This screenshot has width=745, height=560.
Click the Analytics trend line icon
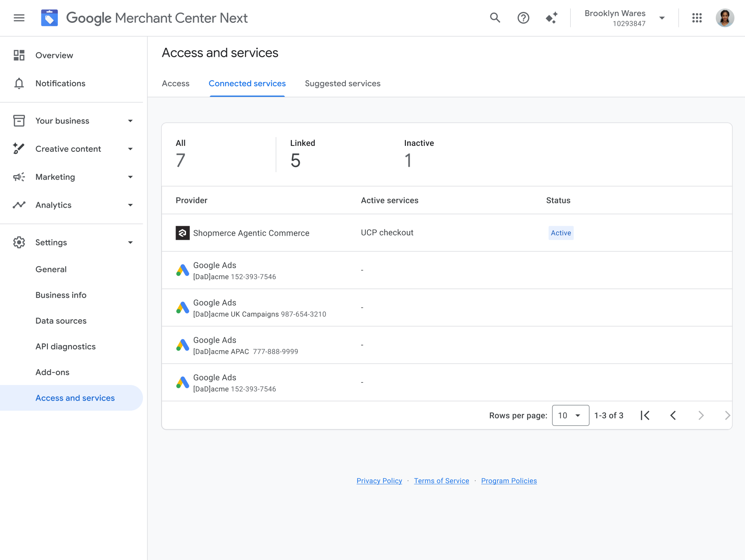click(x=19, y=205)
